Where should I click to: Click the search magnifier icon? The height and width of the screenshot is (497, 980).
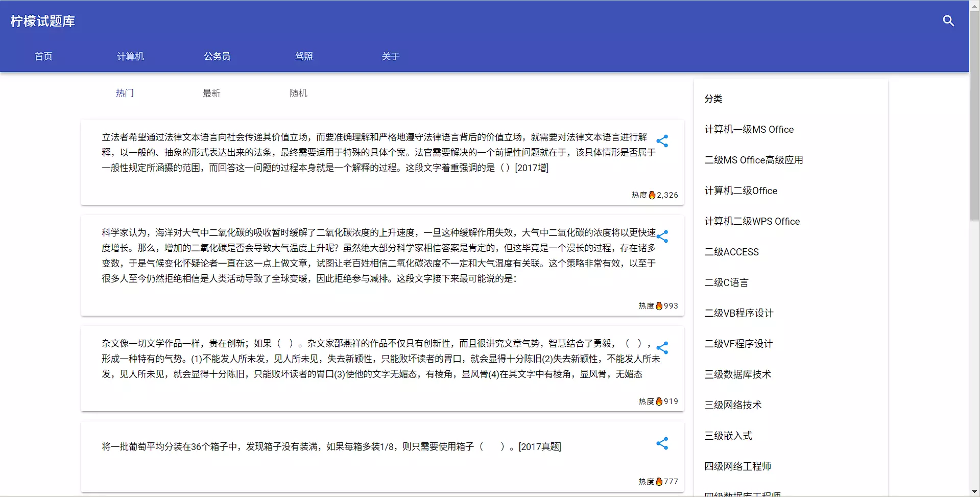[948, 21]
